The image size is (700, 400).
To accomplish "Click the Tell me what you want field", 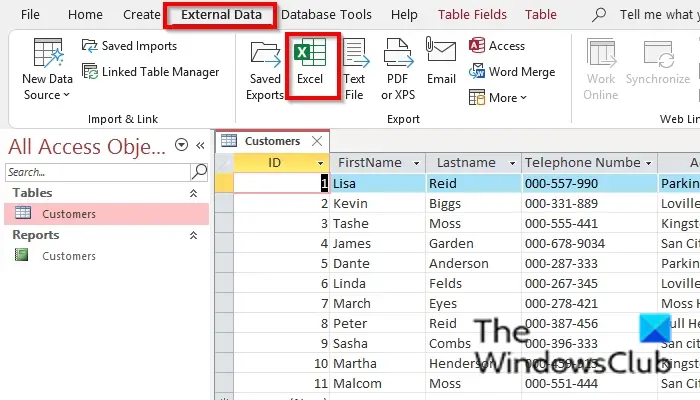I will 659,15.
